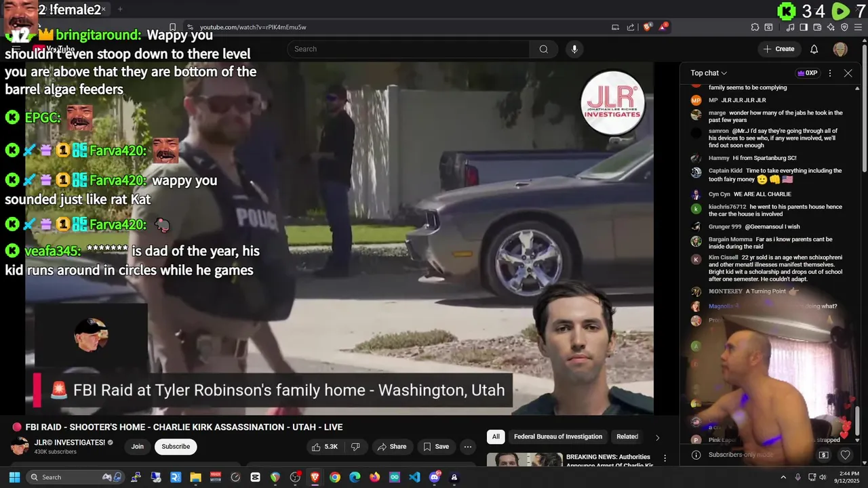The height and width of the screenshot is (488, 868).
Task: Click the microphone icon in system tray
Action: coord(797,477)
